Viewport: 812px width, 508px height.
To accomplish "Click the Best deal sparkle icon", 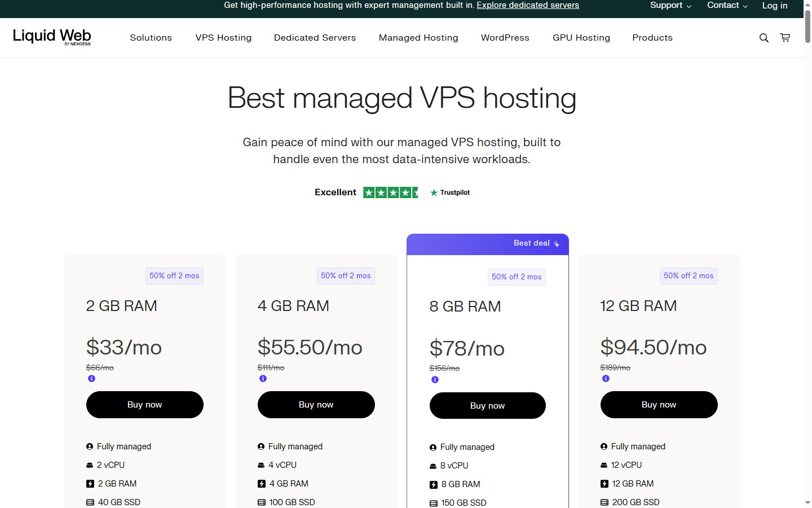I will (x=557, y=244).
